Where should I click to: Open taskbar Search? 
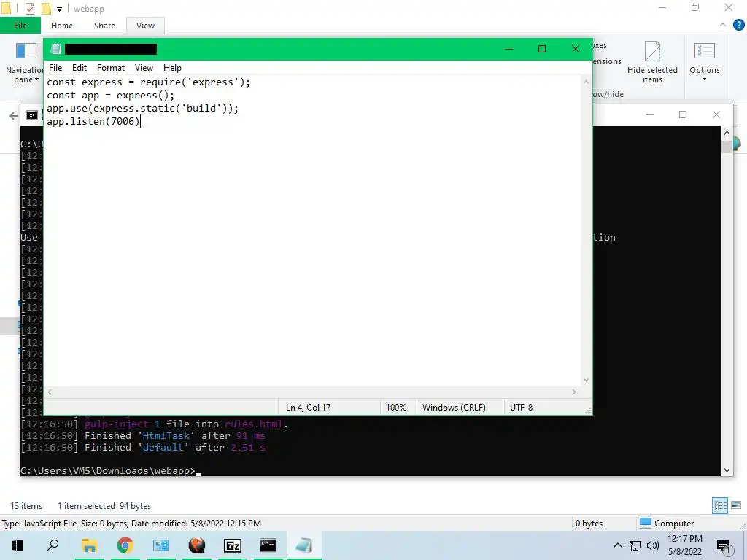click(x=53, y=545)
